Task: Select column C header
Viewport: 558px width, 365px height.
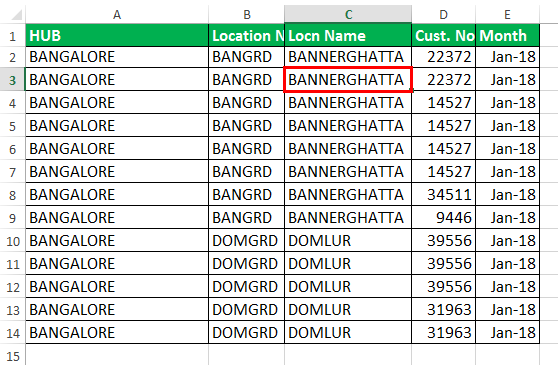Action: (348, 15)
